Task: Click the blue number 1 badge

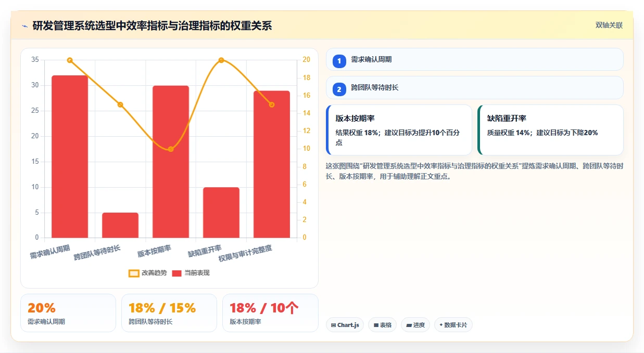Action: (x=339, y=61)
